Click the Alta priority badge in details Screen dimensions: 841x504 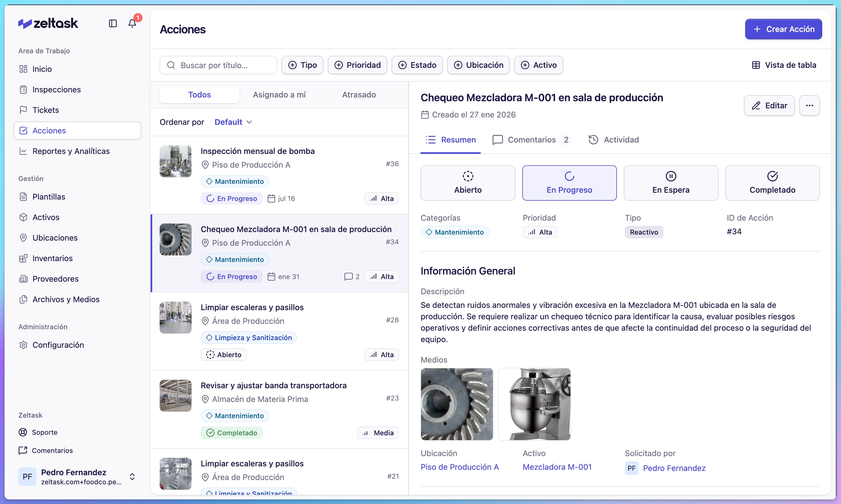(540, 232)
